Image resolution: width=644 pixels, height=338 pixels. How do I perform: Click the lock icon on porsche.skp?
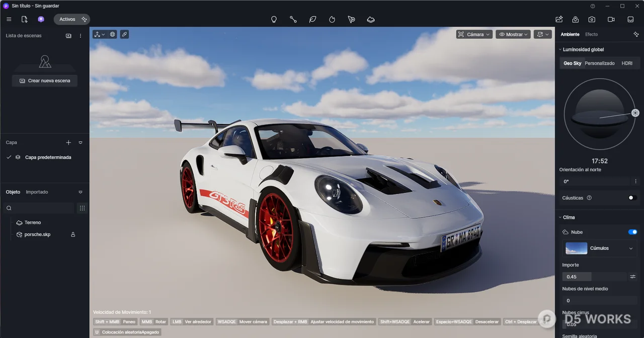tap(73, 234)
